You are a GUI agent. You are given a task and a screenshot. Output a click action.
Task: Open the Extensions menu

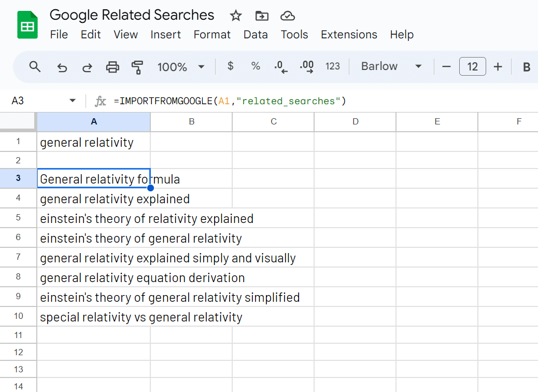pos(349,35)
